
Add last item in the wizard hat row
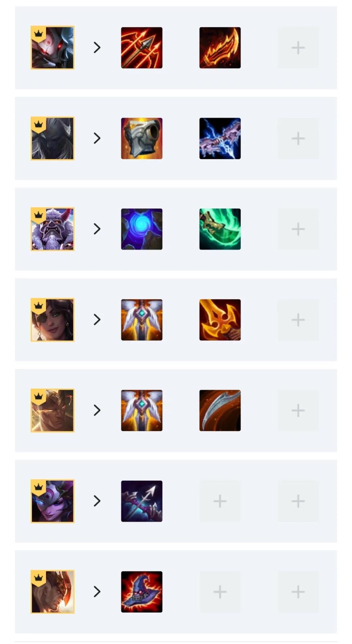point(298,592)
